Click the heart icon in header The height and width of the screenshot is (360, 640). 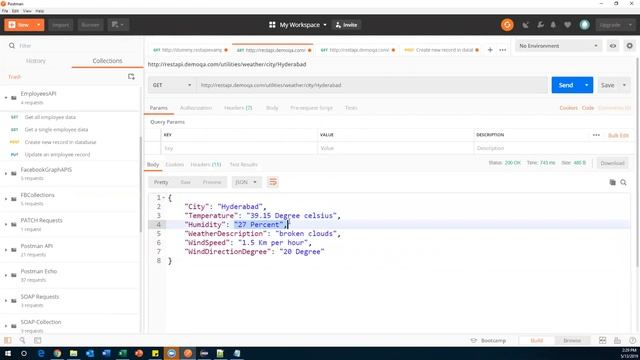(x=567, y=25)
